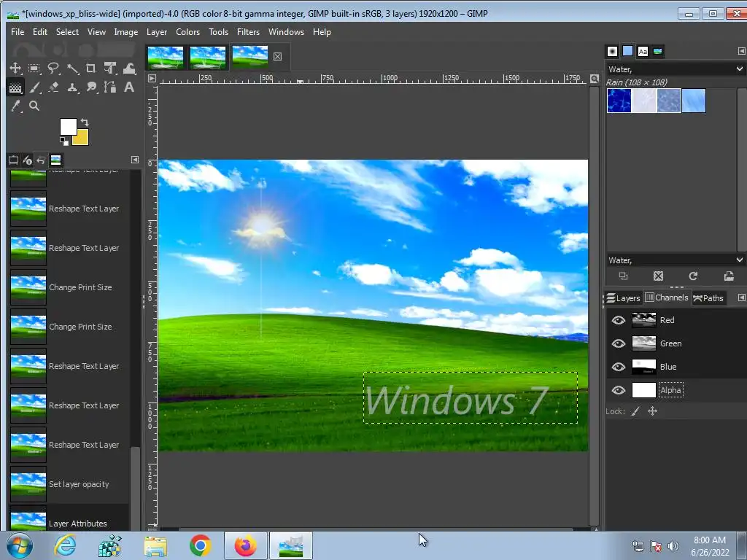
Task: Open the Brushes dock tab
Action: (613, 52)
